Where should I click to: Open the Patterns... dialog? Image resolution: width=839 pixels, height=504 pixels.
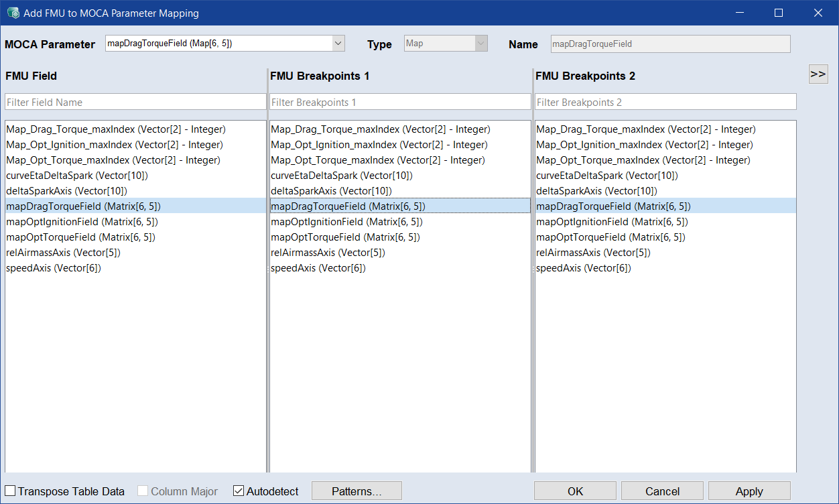tap(357, 491)
